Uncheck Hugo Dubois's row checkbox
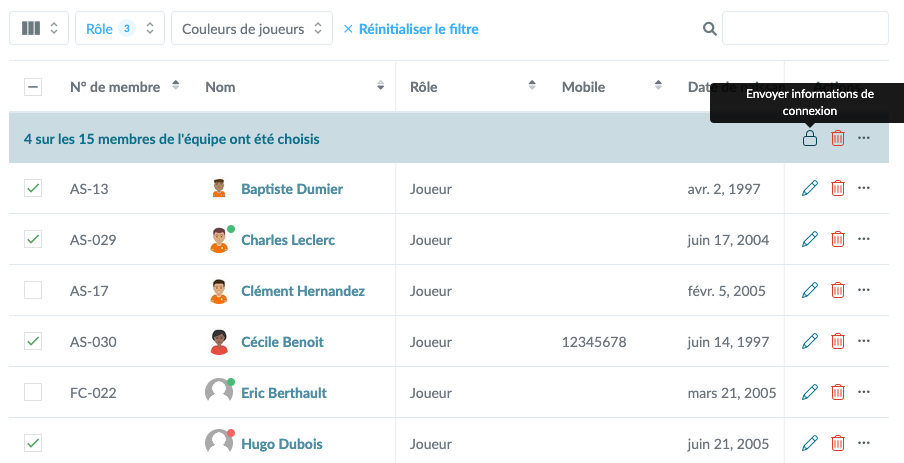The image size is (904, 463). click(33, 443)
